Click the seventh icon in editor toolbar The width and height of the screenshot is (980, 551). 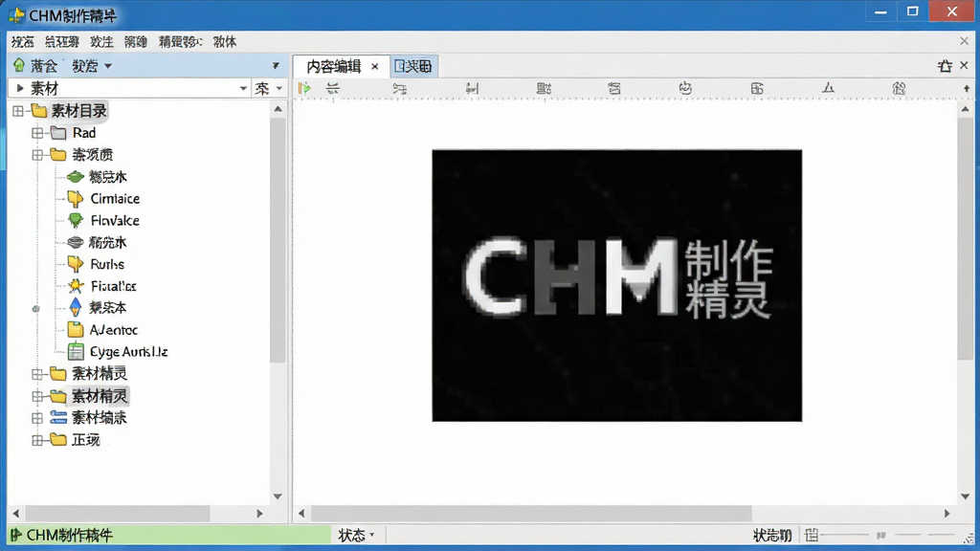(x=685, y=88)
